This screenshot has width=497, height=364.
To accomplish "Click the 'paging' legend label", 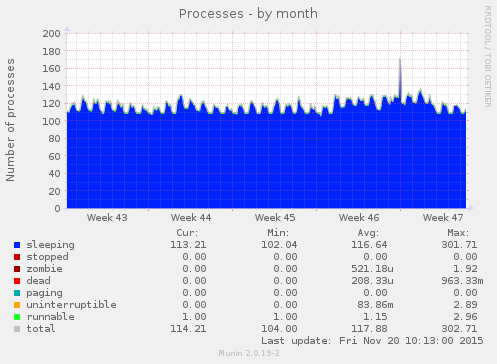I will click(44, 293).
